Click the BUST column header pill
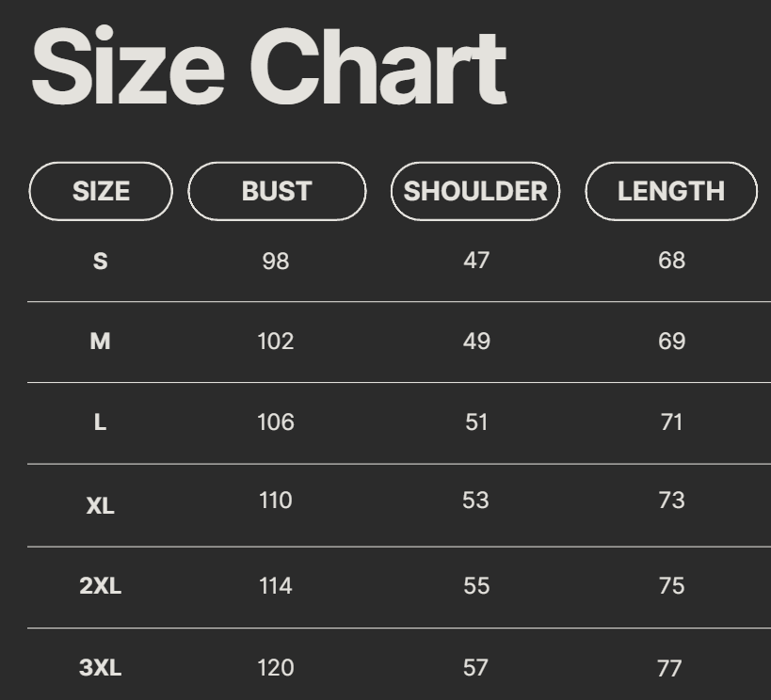 [x=277, y=191]
